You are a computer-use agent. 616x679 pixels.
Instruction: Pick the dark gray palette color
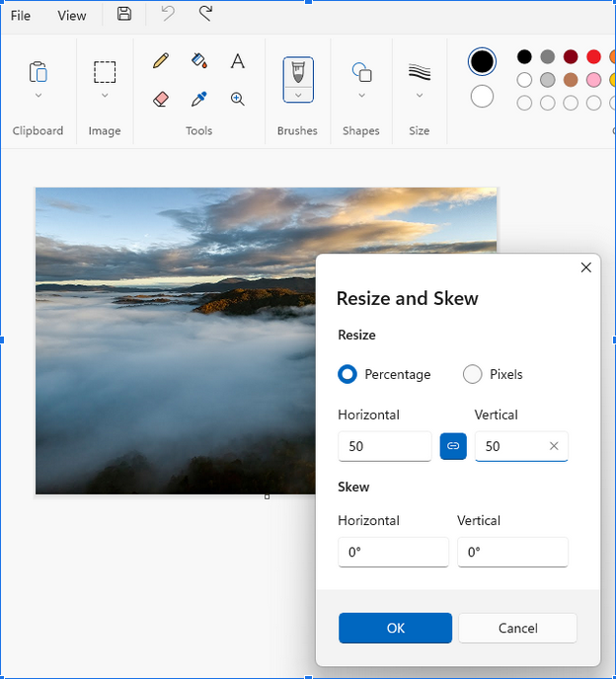tap(548, 56)
